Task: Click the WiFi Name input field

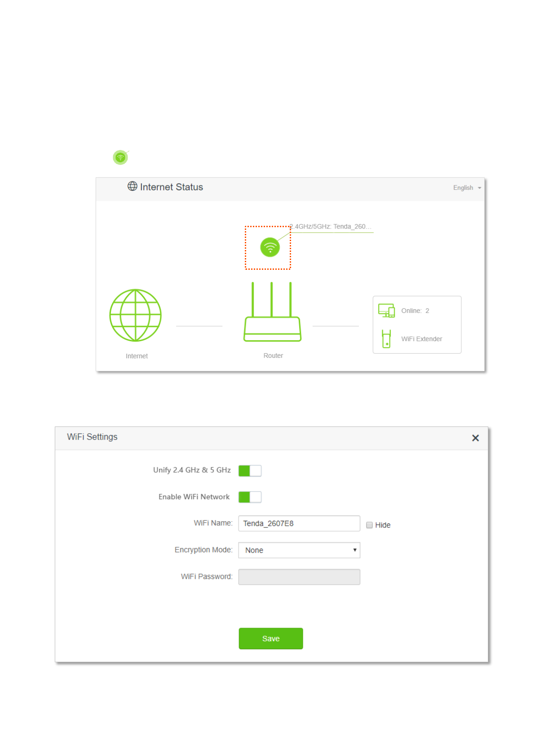Action: click(x=299, y=523)
